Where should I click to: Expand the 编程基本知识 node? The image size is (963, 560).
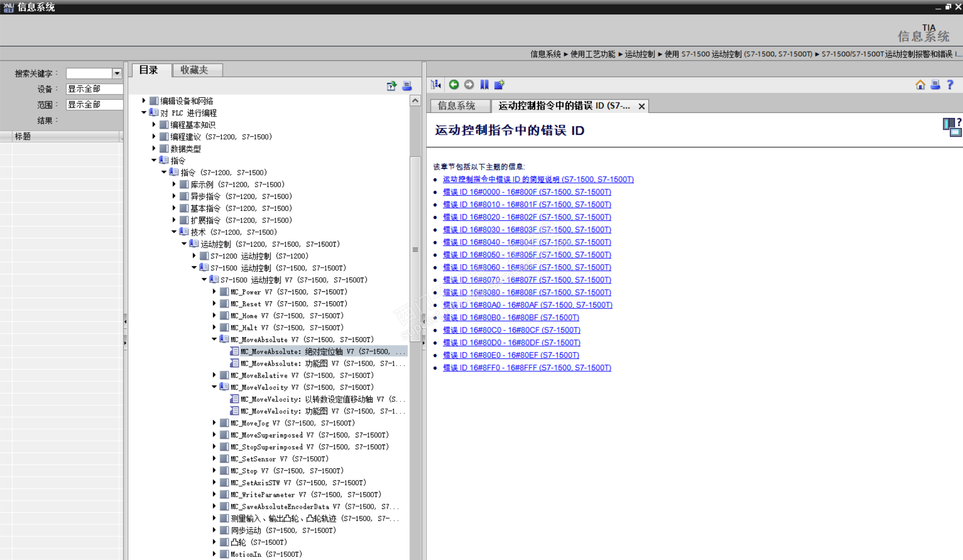(x=154, y=124)
